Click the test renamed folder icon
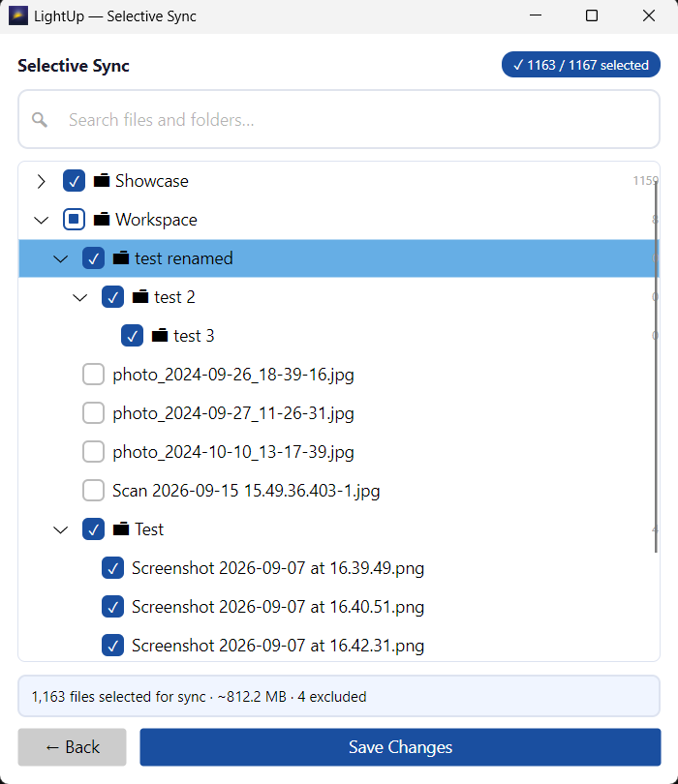This screenshot has height=784, width=678. pos(121,258)
